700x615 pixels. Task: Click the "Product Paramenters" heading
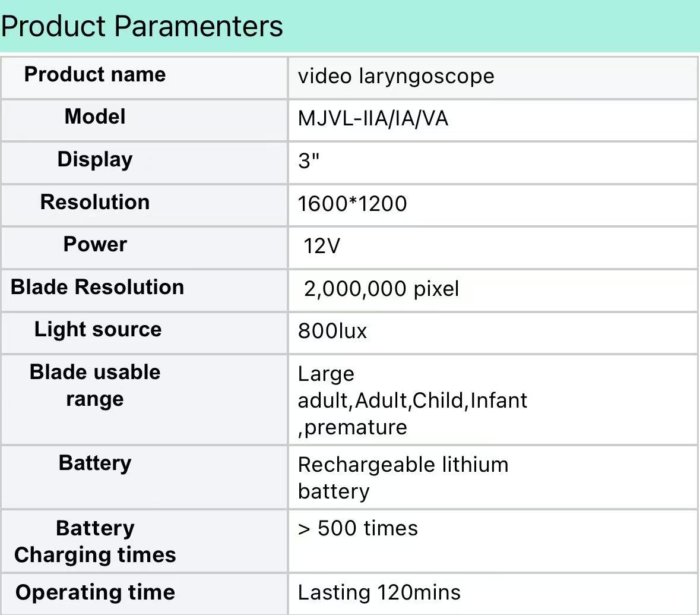(142, 26)
